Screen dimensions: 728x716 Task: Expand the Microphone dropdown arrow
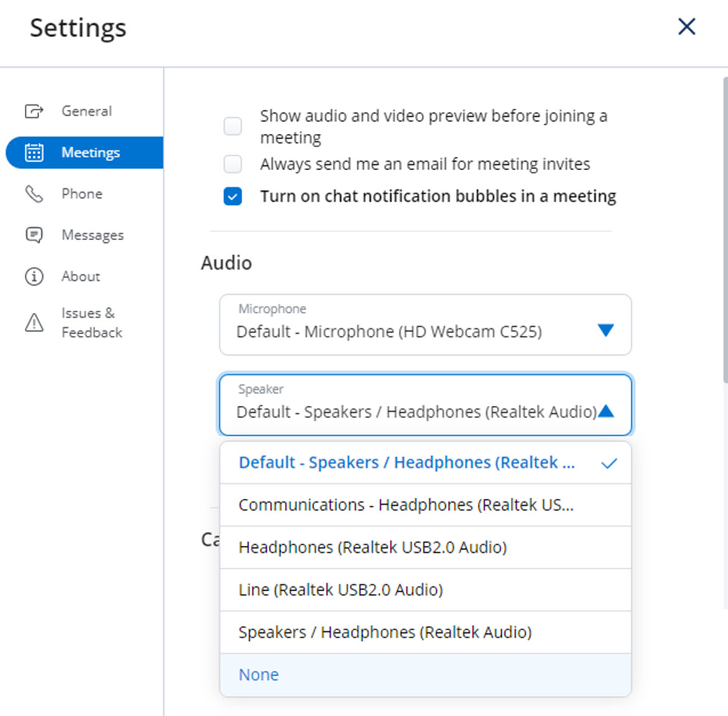pyautogui.click(x=605, y=330)
